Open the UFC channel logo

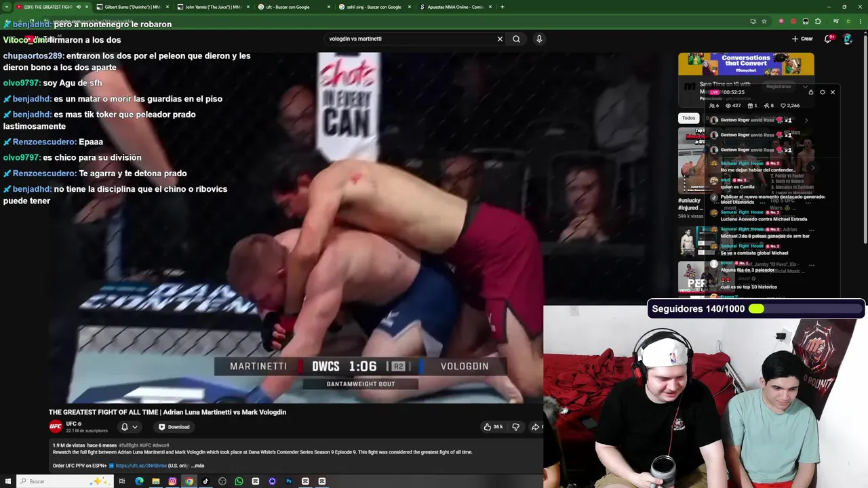pyautogui.click(x=56, y=426)
